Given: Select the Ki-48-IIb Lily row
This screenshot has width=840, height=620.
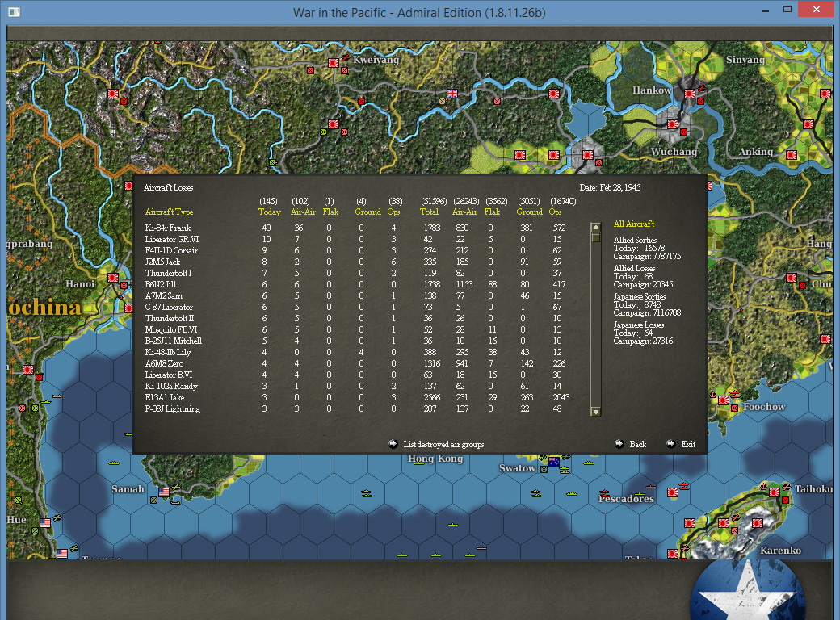Looking at the screenshot, I should (x=356, y=352).
